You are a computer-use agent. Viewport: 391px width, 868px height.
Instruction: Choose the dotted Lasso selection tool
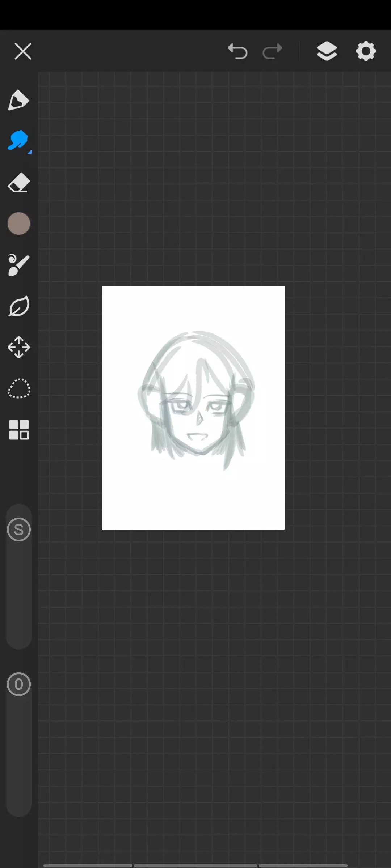[x=18, y=388]
